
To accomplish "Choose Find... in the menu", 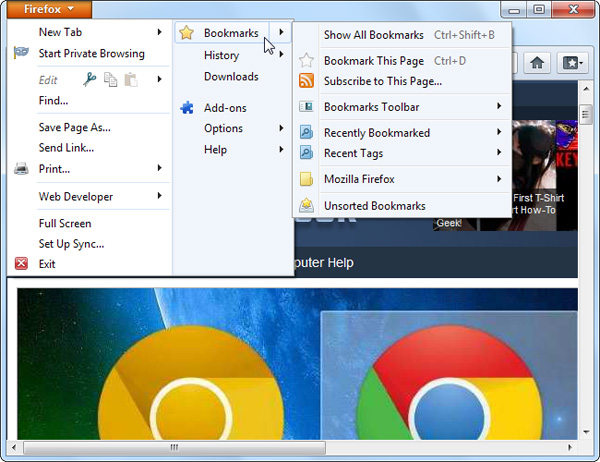I will pos(89,101).
